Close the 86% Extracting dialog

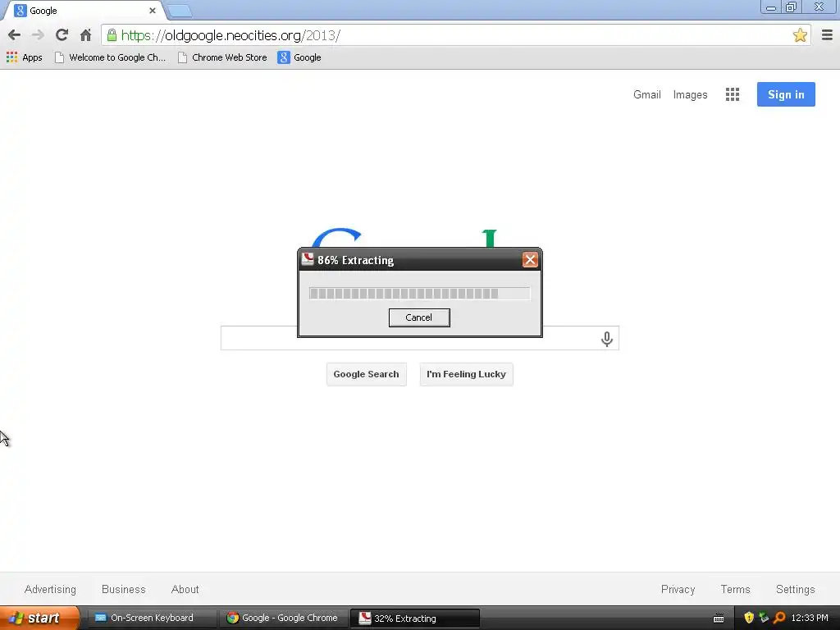point(530,260)
